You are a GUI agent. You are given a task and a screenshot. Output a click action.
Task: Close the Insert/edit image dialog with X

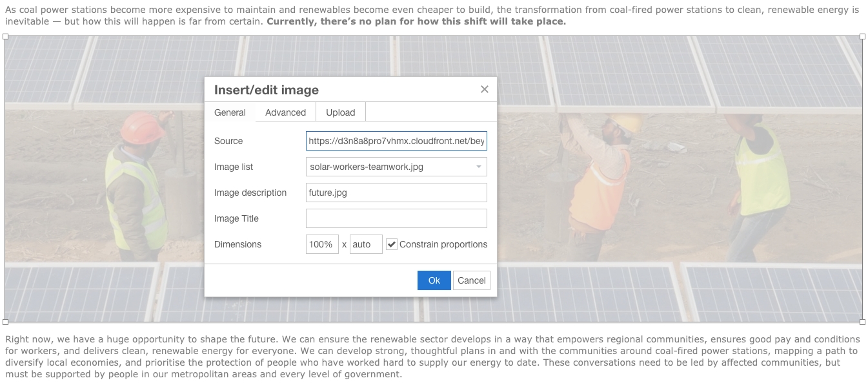[485, 89]
